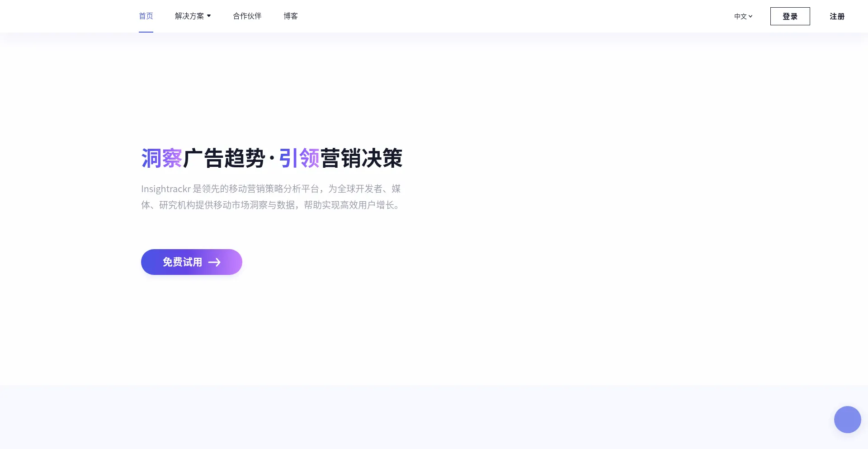Click the word Insightrackr in the description
Screen dimensions: 868x449
(165, 189)
